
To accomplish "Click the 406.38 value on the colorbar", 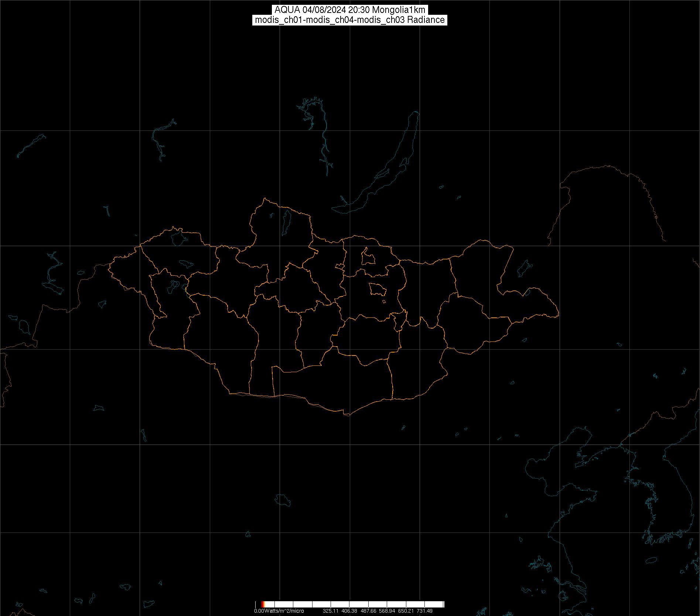I will 349,611.
